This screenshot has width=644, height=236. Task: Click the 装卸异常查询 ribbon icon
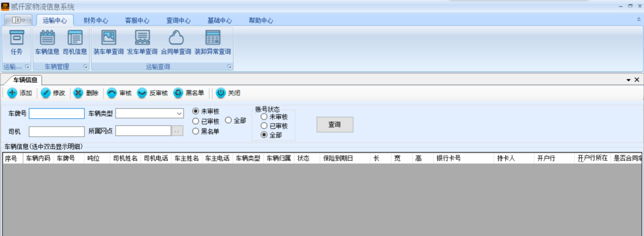(x=212, y=43)
